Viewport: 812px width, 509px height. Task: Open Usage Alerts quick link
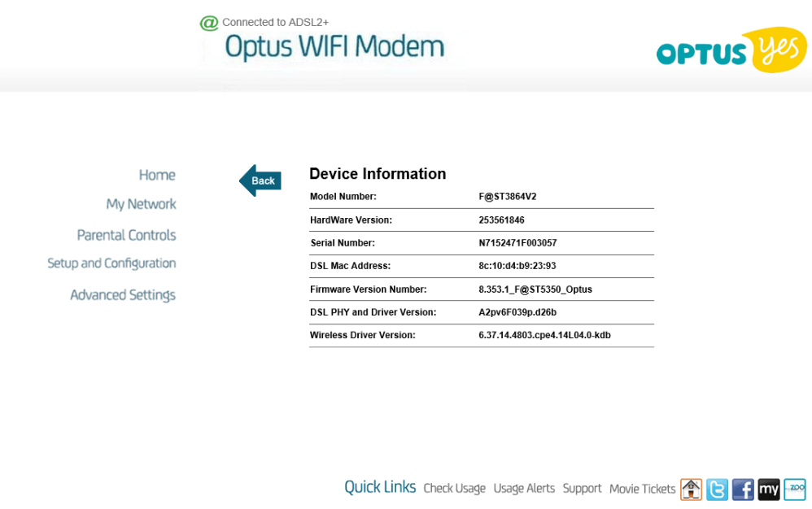click(524, 489)
